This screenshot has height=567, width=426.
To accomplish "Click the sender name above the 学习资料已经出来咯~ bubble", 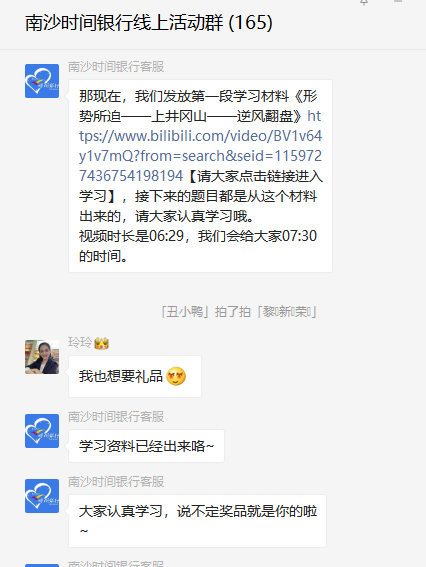I will pos(116,417).
